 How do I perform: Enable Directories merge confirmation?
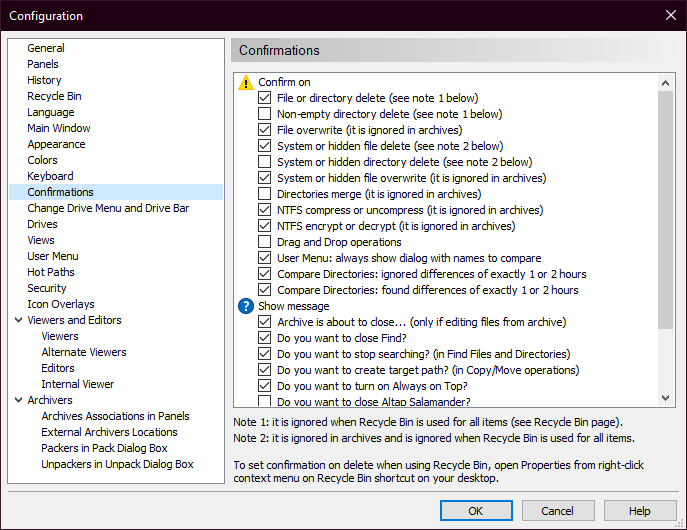265,194
